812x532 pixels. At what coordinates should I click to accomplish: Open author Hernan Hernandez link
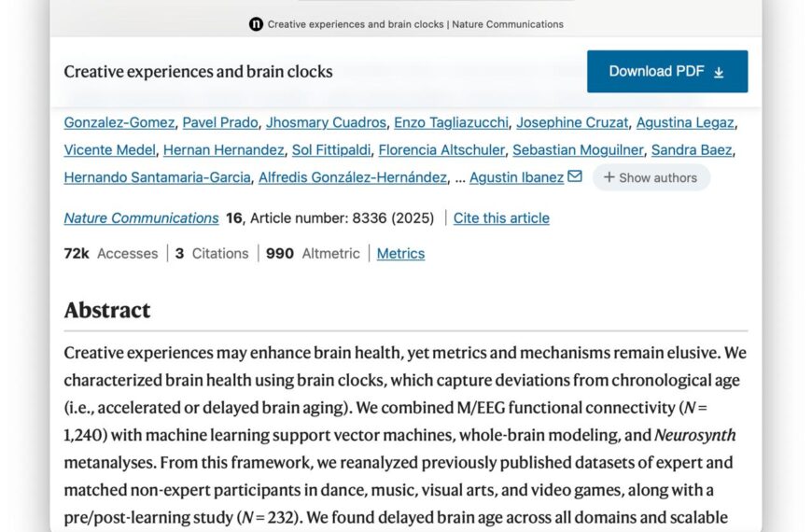click(223, 149)
